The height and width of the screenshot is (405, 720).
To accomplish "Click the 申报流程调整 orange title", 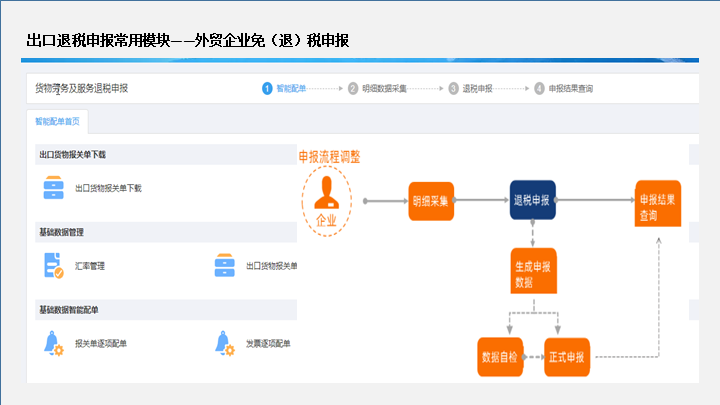I will click(330, 157).
